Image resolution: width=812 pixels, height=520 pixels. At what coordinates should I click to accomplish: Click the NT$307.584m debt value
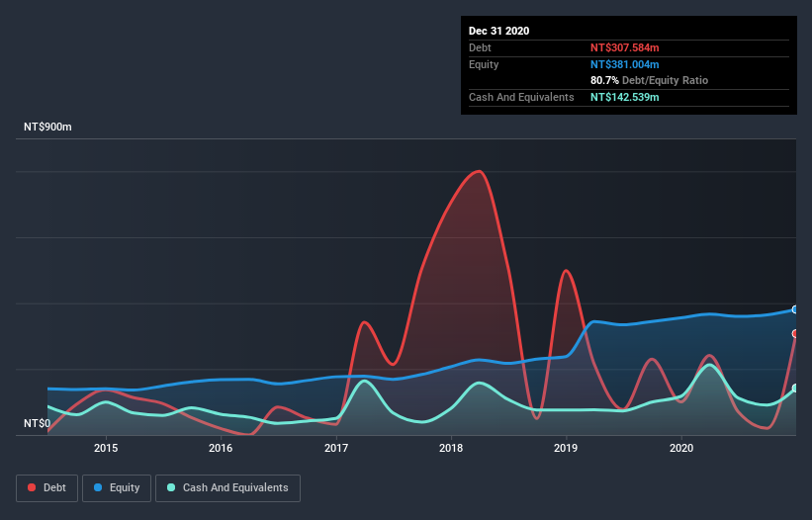click(624, 47)
